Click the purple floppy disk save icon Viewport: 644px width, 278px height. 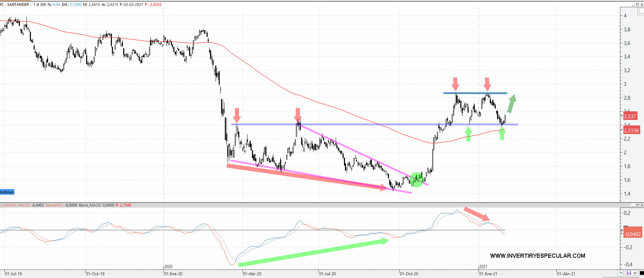(629, 273)
